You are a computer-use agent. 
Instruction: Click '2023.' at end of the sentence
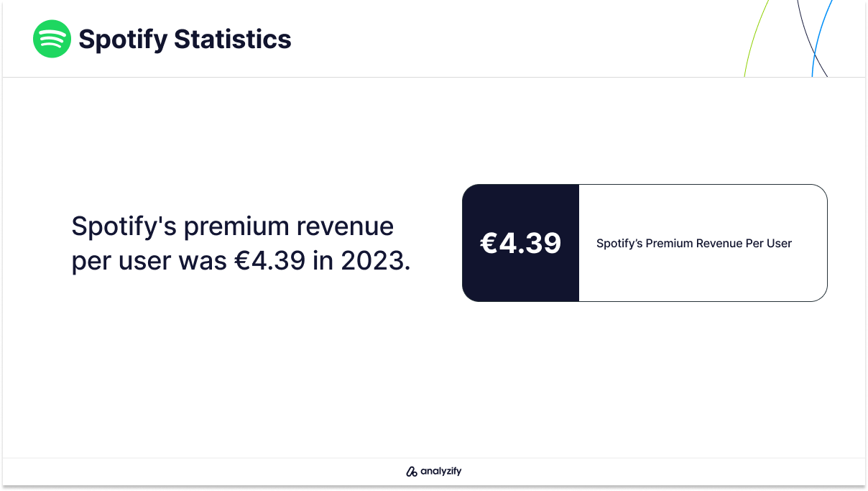click(x=376, y=262)
